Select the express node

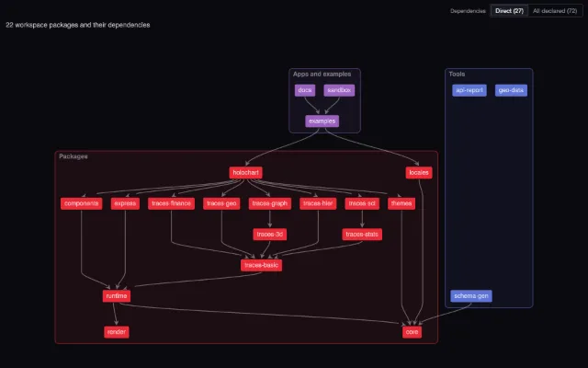coord(125,203)
